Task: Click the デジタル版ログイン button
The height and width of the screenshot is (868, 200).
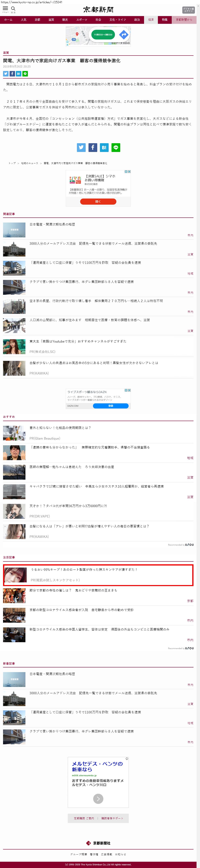Action: (x=188, y=10)
